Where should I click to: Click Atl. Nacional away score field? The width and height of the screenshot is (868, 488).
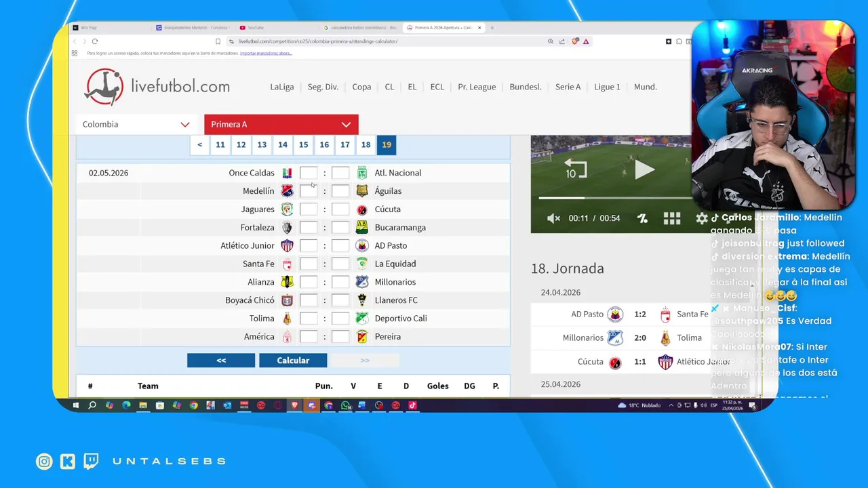point(340,173)
